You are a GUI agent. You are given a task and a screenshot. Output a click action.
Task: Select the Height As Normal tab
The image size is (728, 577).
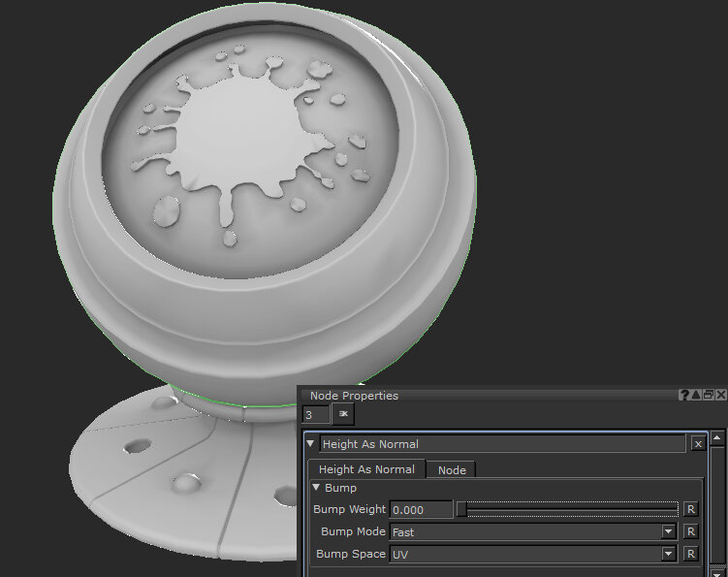(366, 469)
